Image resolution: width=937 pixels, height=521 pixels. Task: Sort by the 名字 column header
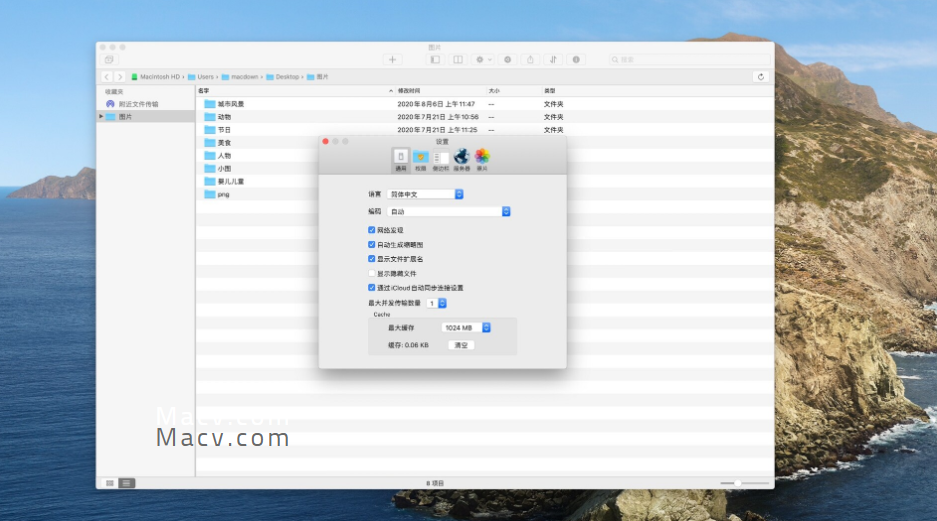(295, 91)
